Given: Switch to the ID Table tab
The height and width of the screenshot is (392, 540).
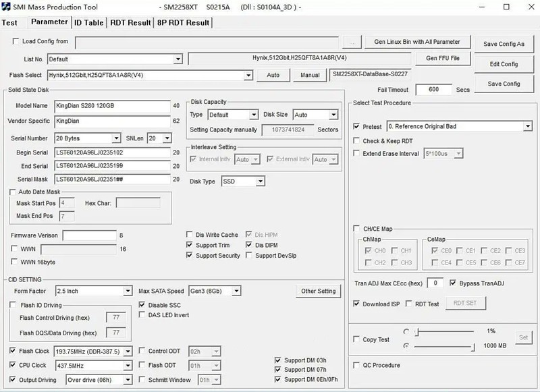Looking at the screenshot, I should [88, 22].
